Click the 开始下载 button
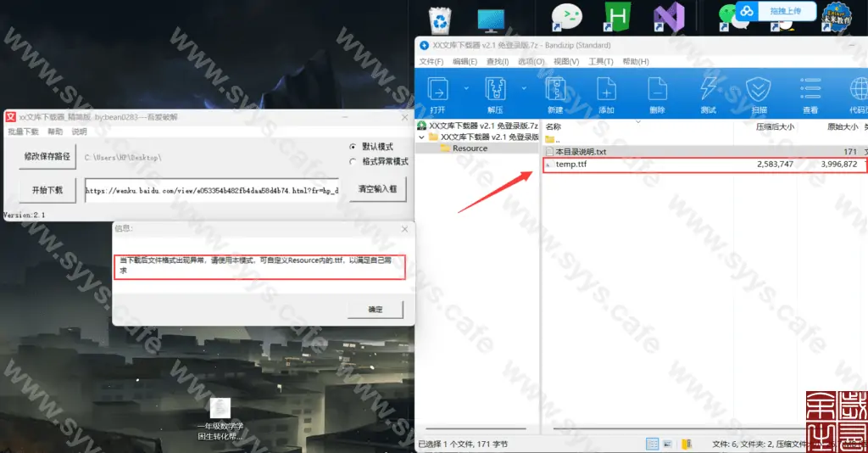Viewport: 868px width, 453px height. tap(47, 190)
